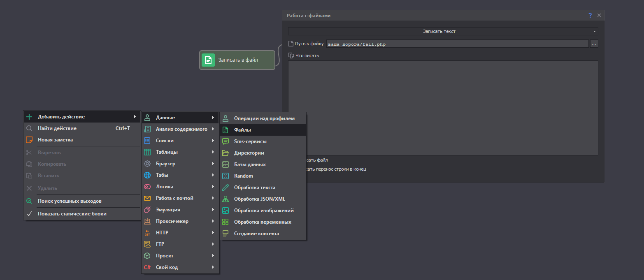Select Новая заметка menu entry
The width and height of the screenshot is (644, 280).
(82, 140)
